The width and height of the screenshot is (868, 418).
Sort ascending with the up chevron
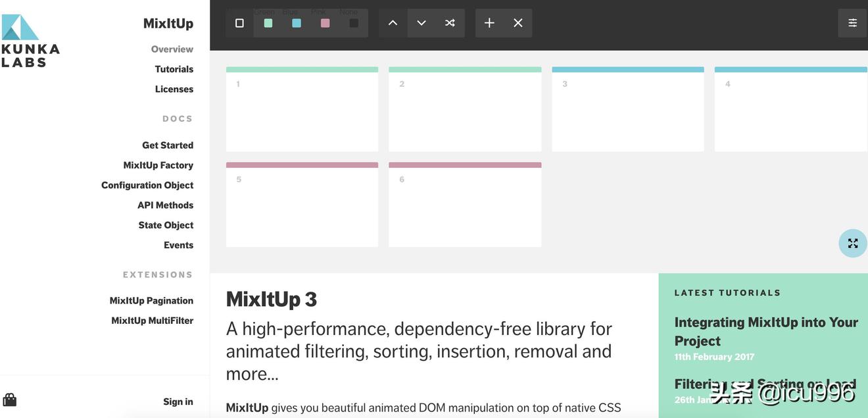393,23
